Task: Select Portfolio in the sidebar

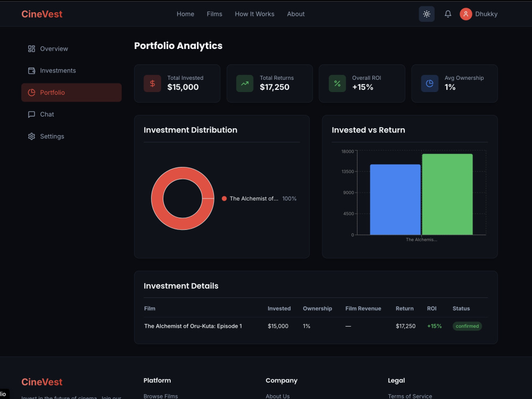Action: pyautogui.click(x=71, y=92)
